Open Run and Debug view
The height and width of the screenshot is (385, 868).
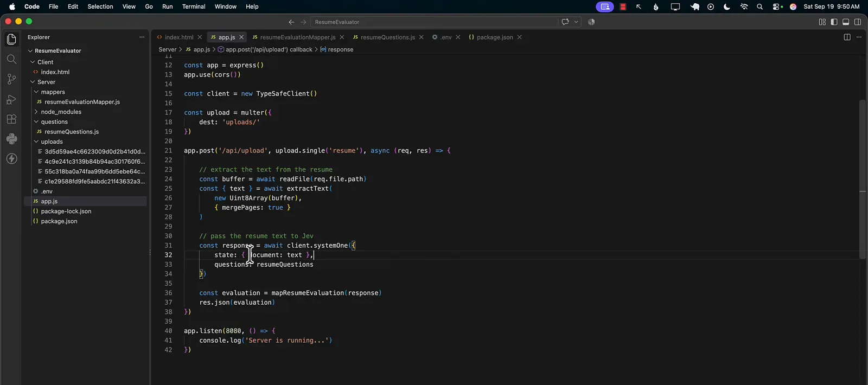pos(11,99)
